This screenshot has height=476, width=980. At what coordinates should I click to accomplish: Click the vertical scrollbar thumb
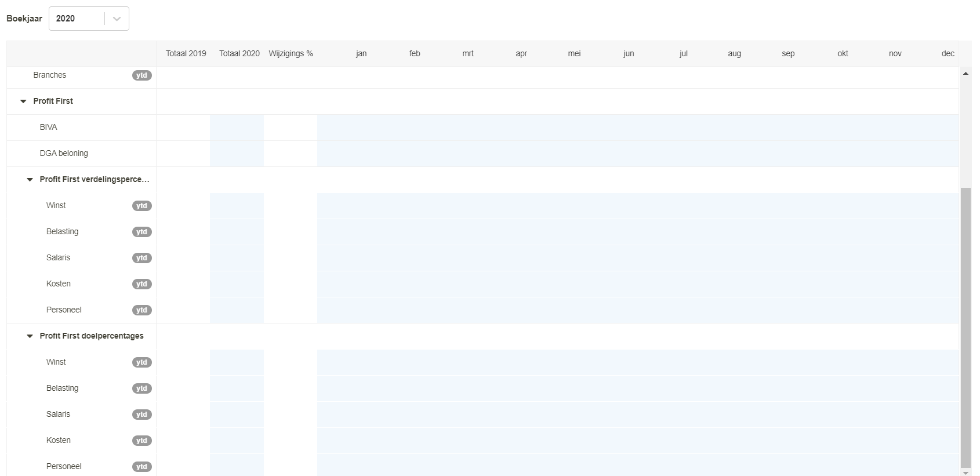[966, 327]
